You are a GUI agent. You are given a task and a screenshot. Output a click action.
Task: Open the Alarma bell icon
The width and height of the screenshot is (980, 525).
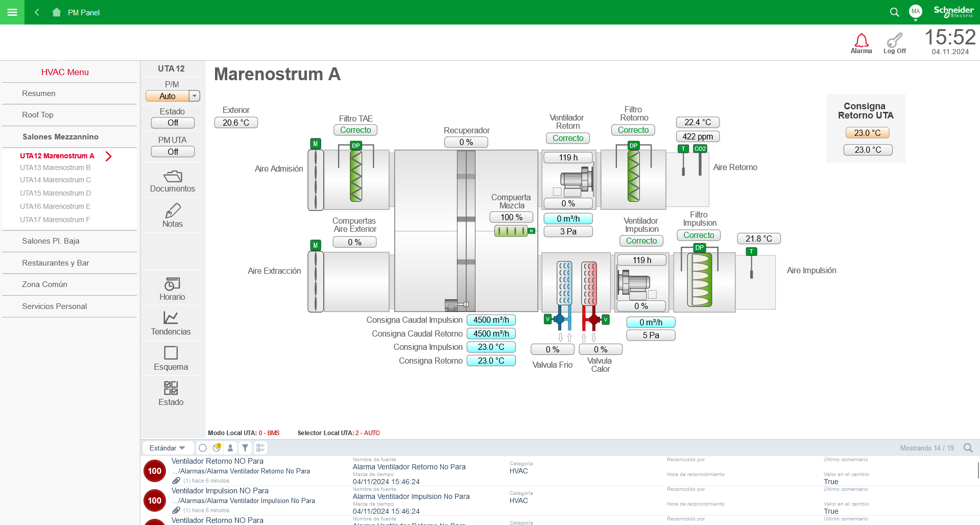point(861,41)
